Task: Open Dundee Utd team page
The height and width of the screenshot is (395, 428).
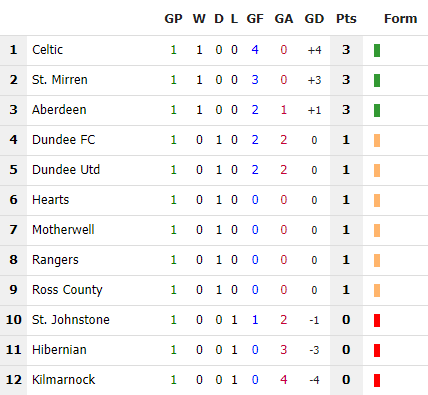Action: pyautogui.click(x=66, y=170)
